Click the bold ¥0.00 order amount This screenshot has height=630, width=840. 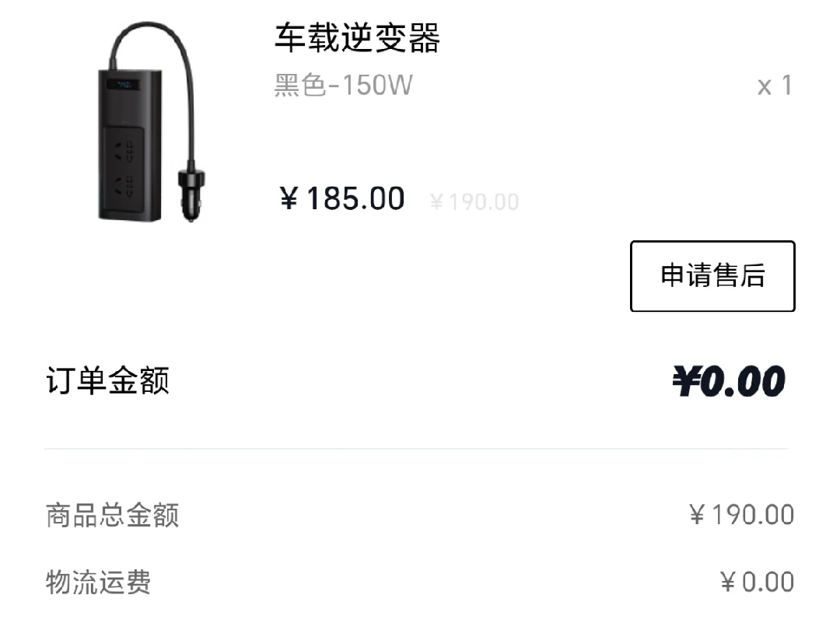pyautogui.click(x=729, y=381)
